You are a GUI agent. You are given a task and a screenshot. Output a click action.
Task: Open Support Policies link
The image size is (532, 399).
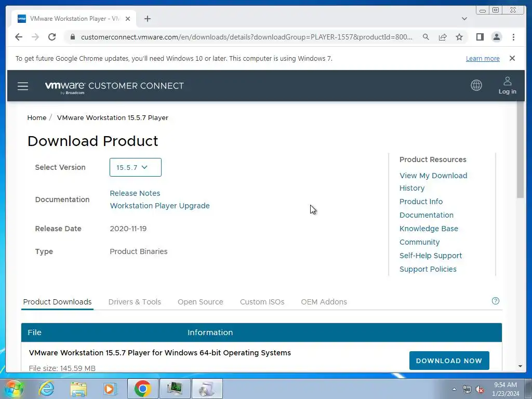[428, 269]
